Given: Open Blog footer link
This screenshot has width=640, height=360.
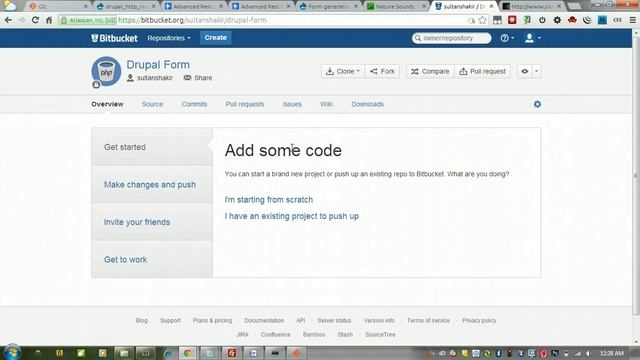Looking at the screenshot, I should point(142,320).
